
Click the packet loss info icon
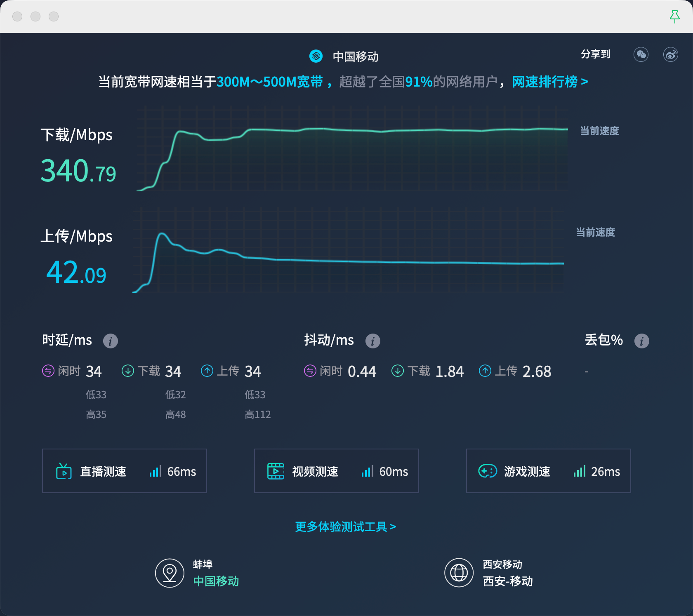tap(641, 341)
